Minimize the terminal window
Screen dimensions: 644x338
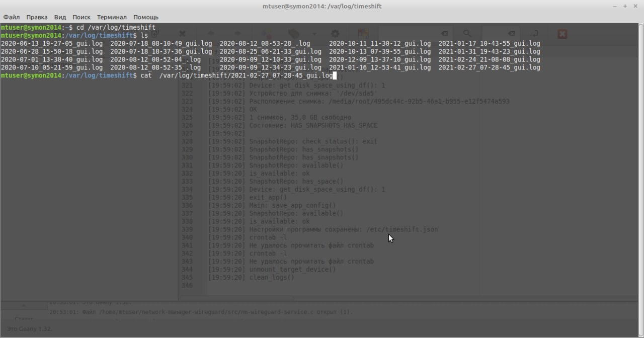point(615,6)
